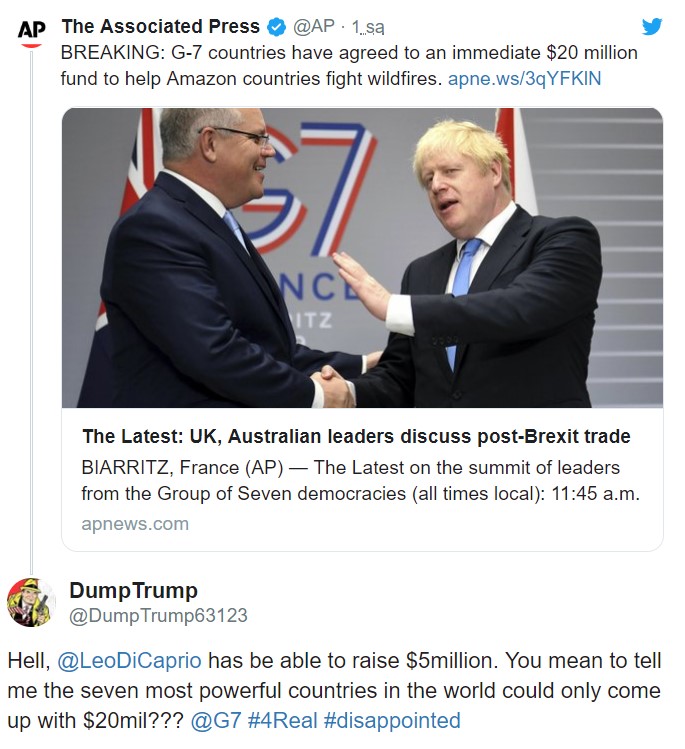This screenshot has height=749, width=685.
Task: Visit the apnews.com domain link
Action: [135, 523]
